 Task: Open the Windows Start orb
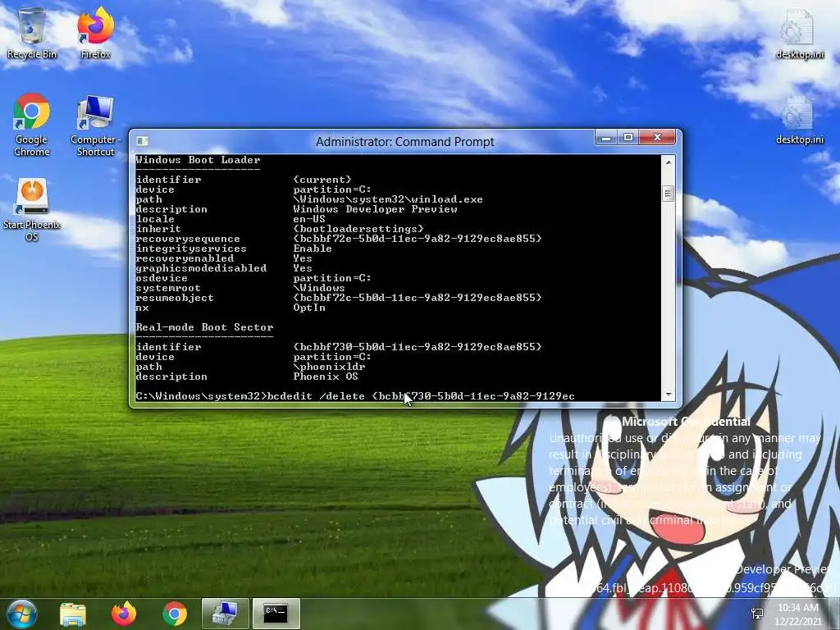point(21,614)
